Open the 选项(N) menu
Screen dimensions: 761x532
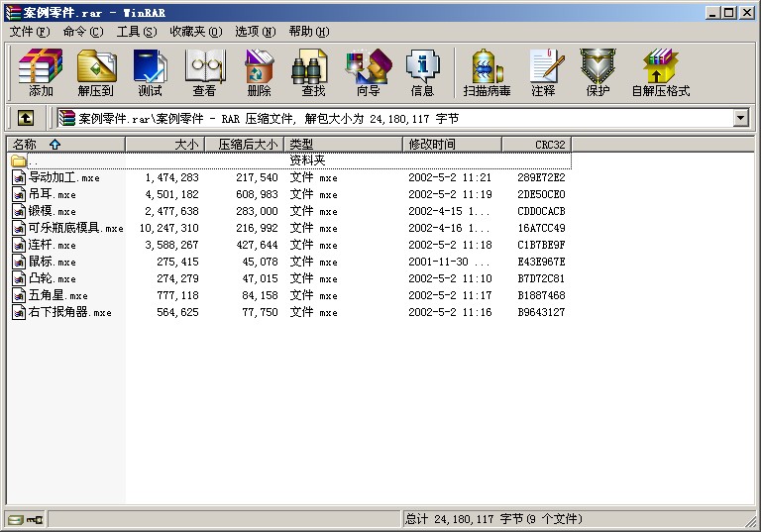[256, 32]
